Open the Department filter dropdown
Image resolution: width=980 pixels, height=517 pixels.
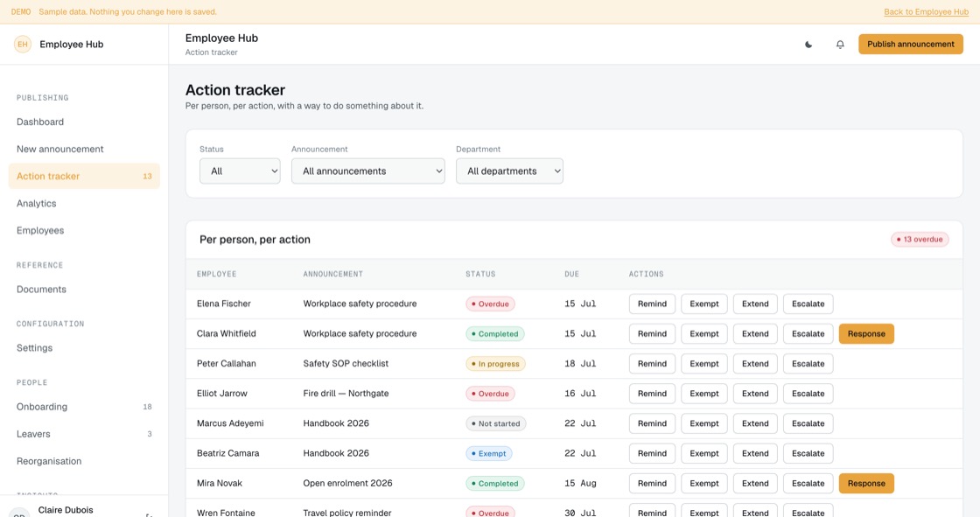pyautogui.click(x=509, y=171)
